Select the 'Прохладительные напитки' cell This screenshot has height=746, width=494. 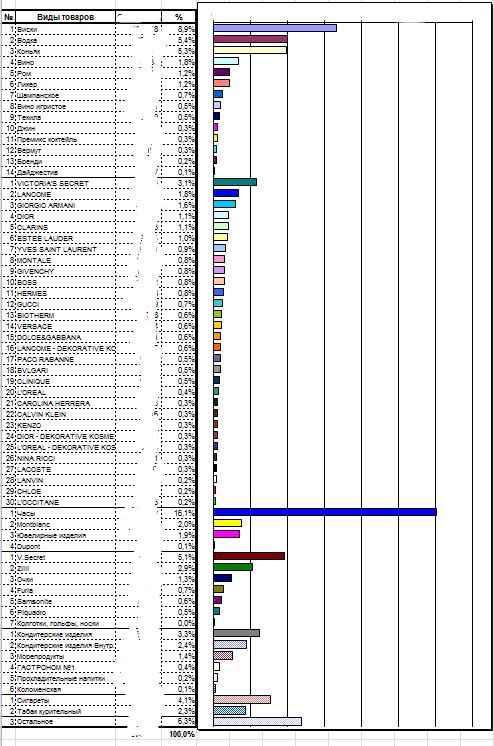[66, 678]
